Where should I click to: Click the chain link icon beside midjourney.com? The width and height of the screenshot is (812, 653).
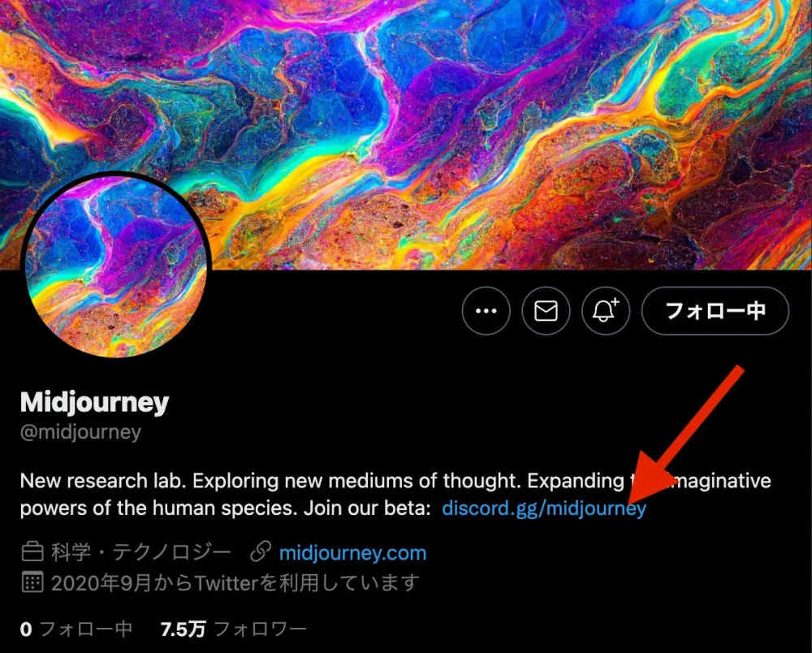point(261,552)
